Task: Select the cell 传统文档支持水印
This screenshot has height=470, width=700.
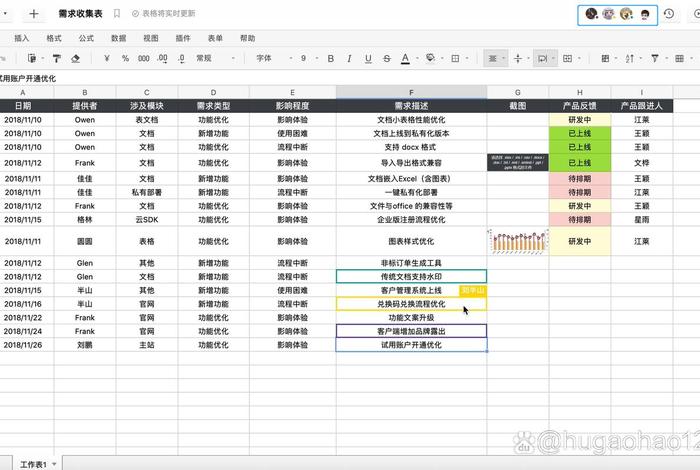Action: (411, 277)
